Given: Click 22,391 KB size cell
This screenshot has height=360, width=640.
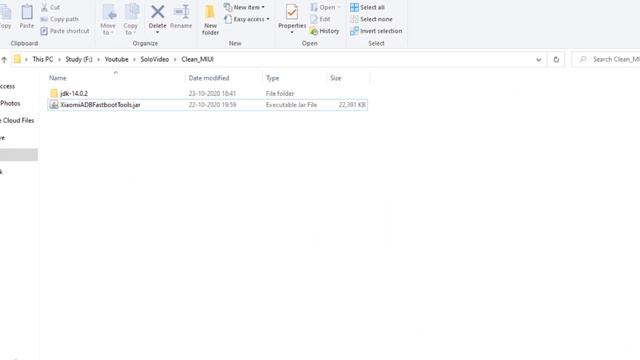Looking at the screenshot, I should 352,105.
